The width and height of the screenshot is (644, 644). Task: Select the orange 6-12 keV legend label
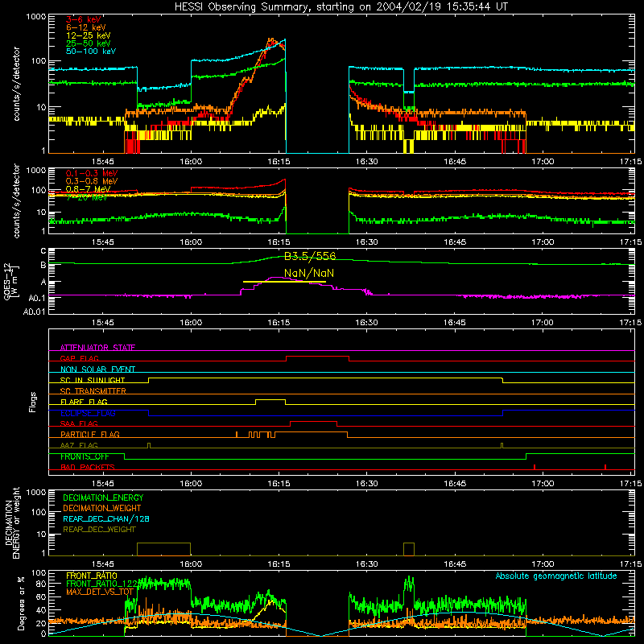point(86,27)
